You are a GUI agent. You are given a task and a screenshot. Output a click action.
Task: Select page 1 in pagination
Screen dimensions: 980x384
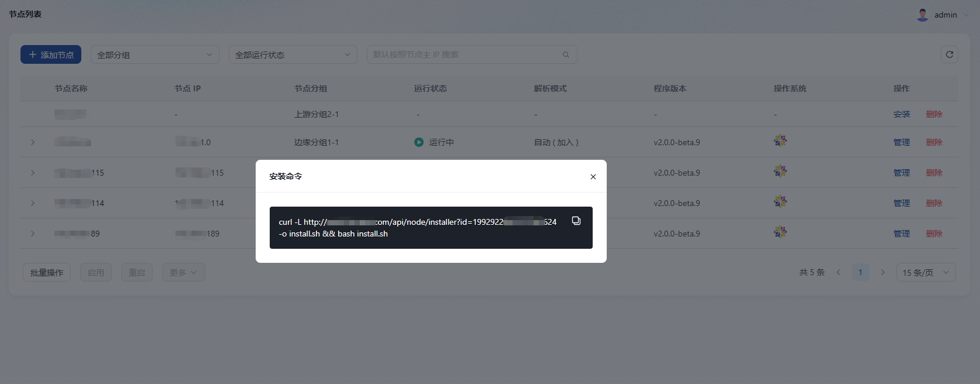[861, 272]
